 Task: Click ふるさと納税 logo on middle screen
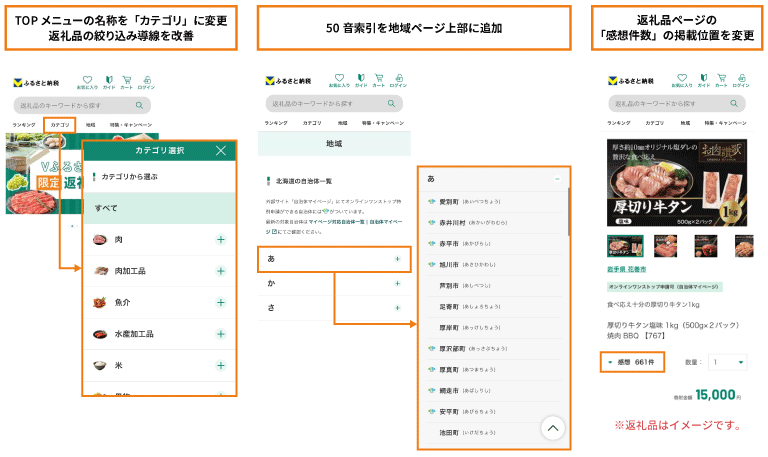pyautogui.click(x=288, y=81)
